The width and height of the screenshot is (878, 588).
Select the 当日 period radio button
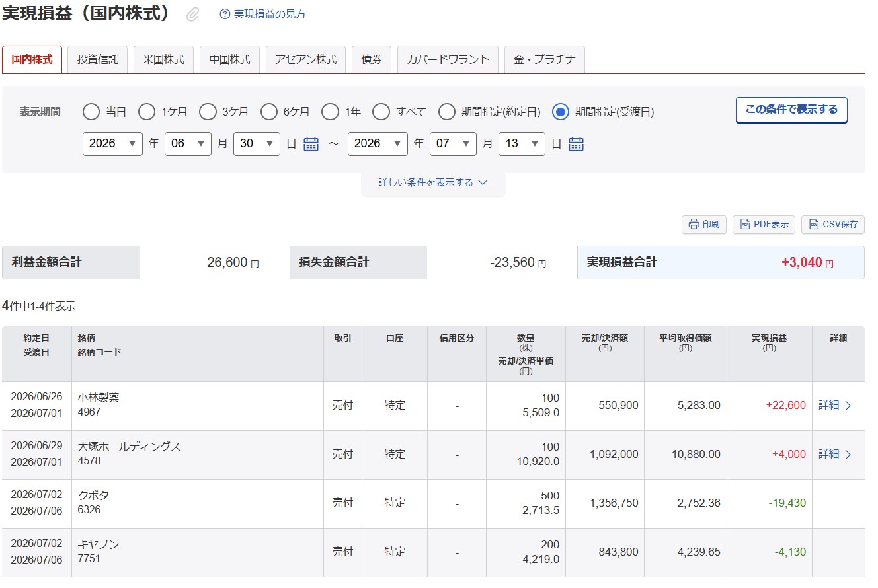click(91, 112)
